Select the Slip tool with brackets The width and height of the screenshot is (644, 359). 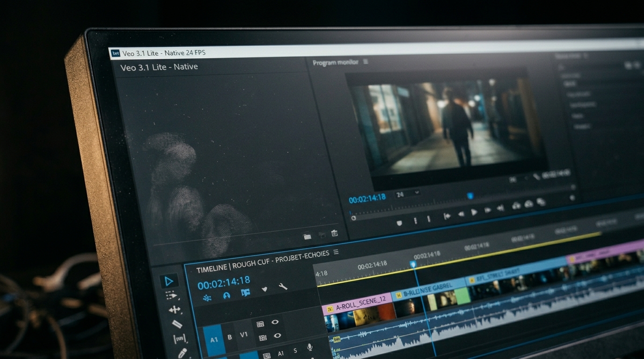pyautogui.click(x=179, y=338)
